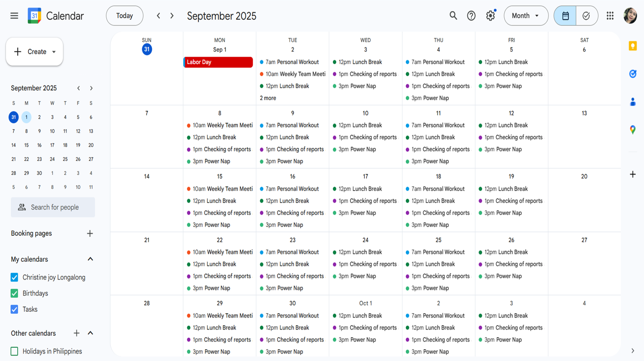Open the Month view dropdown
The height and width of the screenshot is (361, 644).
525,16
